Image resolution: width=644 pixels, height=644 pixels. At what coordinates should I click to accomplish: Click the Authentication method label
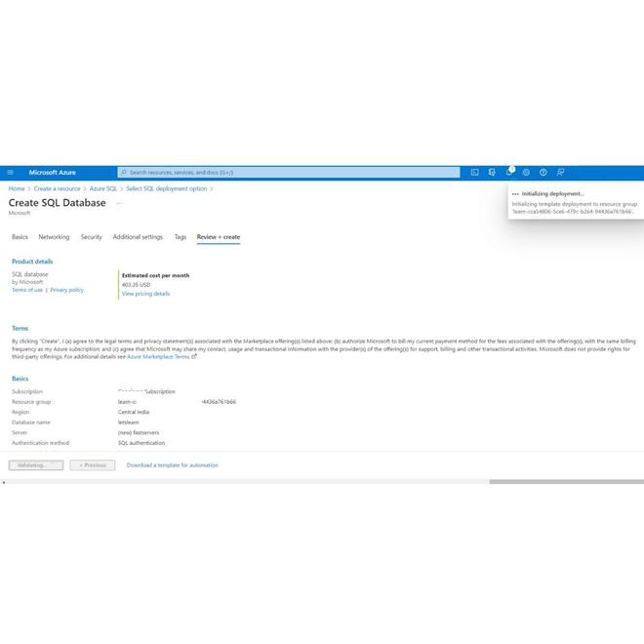(40, 443)
